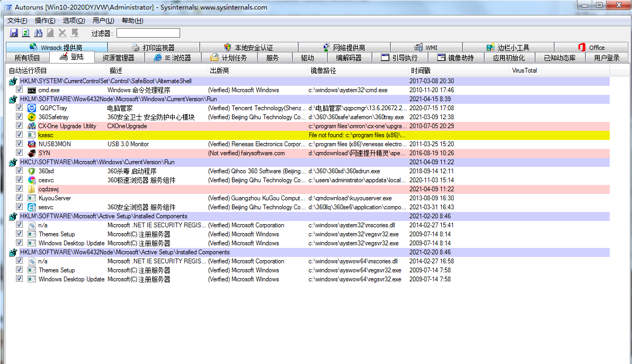Click the Refresh toolbar icon
This screenshot has height=364, width=632.
coord(26,33)
